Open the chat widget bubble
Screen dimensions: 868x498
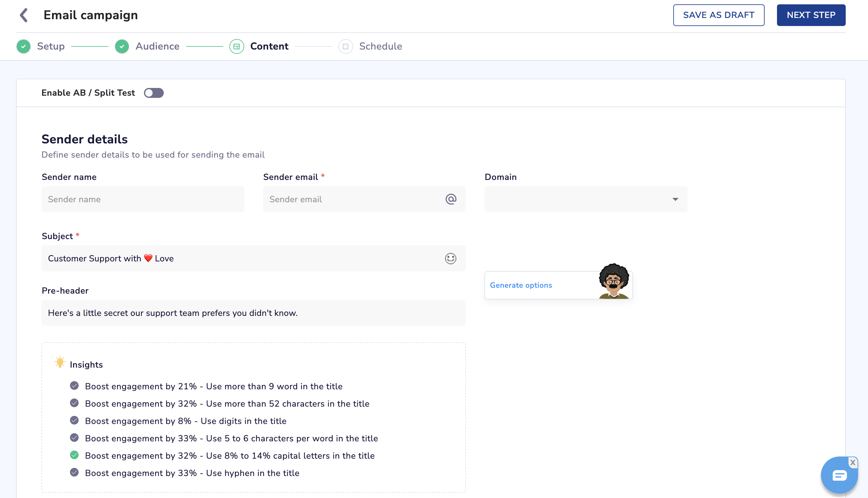click(839, 476)
